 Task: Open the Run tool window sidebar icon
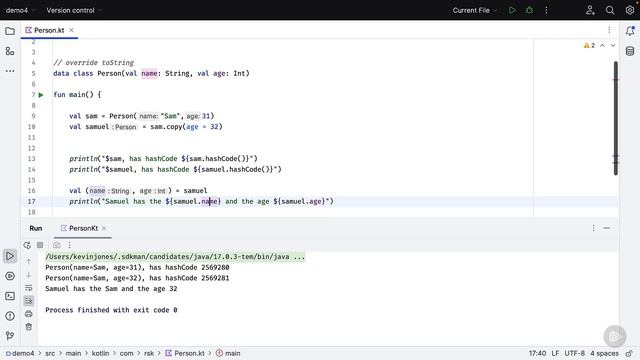pyautogui.click(x=10, y=256)
